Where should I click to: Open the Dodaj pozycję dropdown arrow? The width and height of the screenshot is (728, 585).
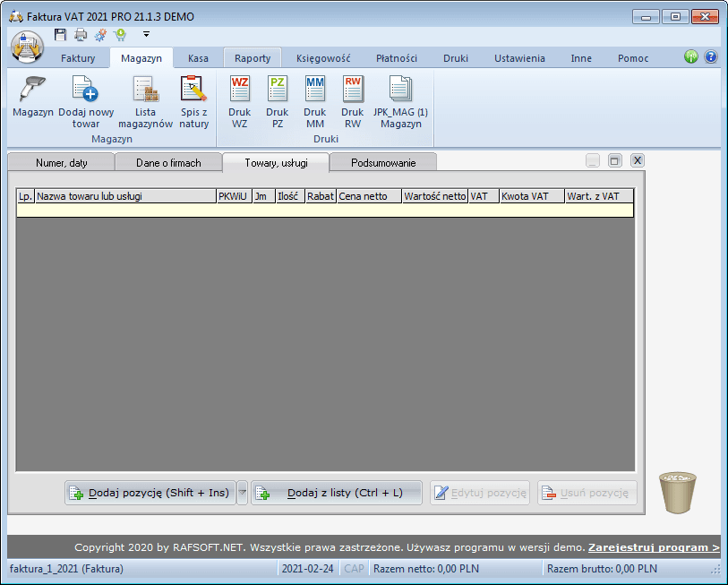coord(242,492)
